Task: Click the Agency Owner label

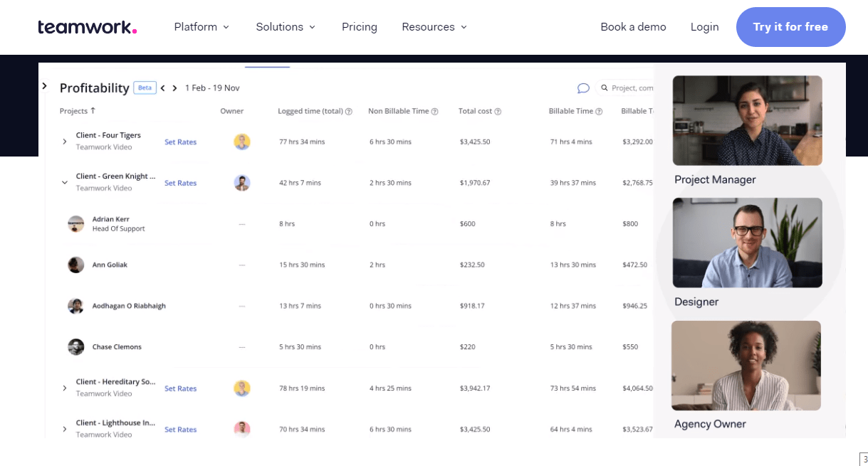Action: 710,424
